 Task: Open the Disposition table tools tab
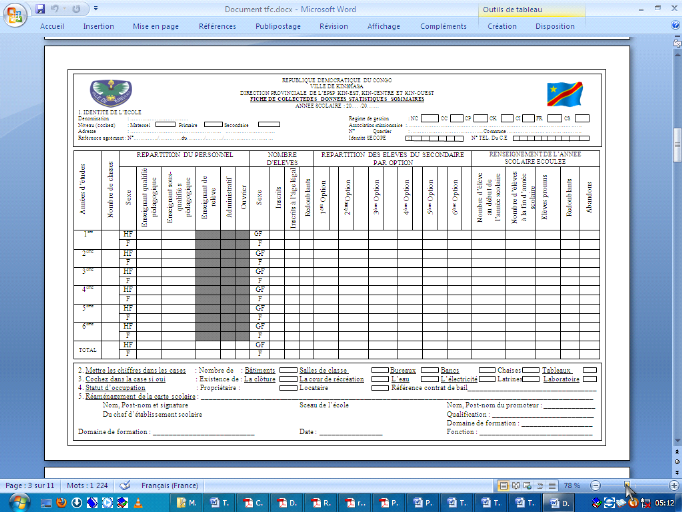pos(555,26)
